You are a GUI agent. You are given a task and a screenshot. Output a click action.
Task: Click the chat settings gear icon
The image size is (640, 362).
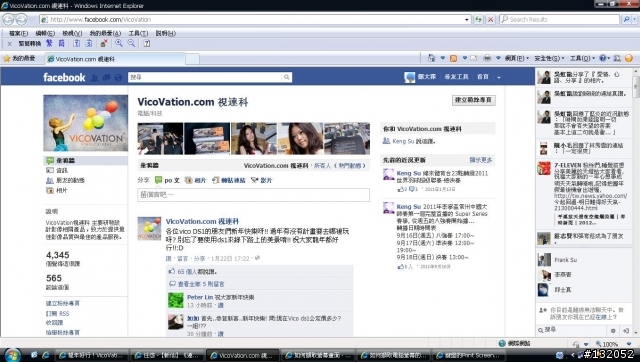[x=613, y=330]
